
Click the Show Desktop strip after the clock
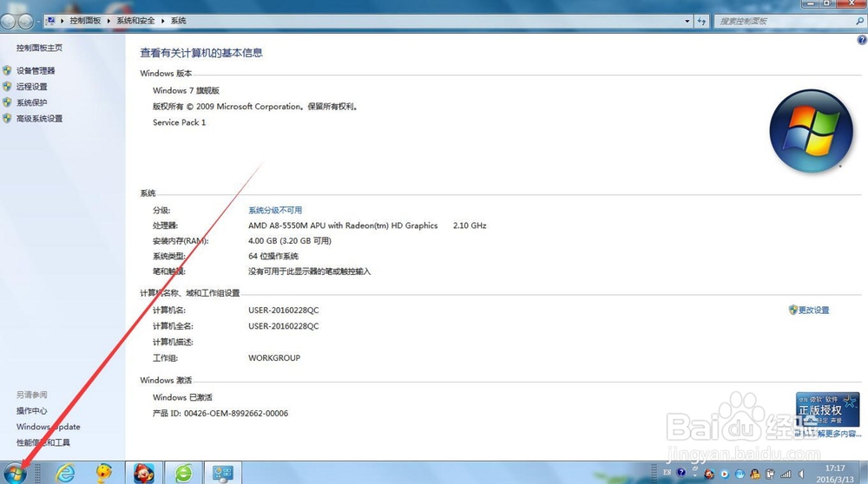tap(864, 473)
